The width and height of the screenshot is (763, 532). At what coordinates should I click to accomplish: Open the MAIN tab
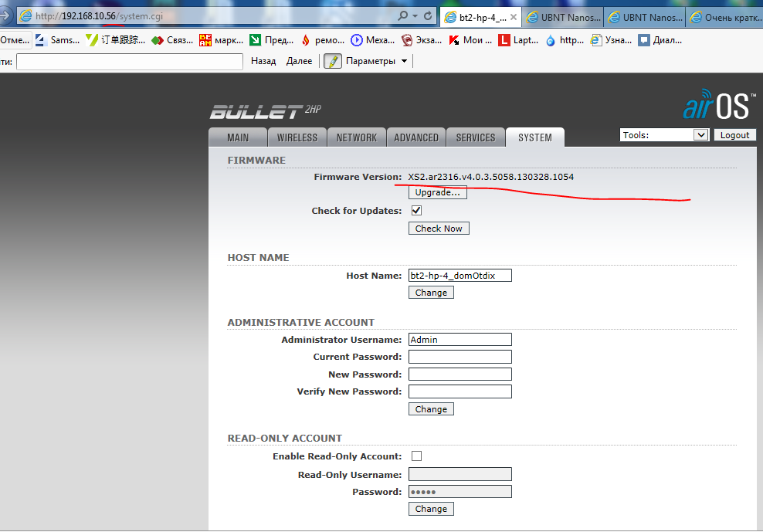tap(238, 137)
